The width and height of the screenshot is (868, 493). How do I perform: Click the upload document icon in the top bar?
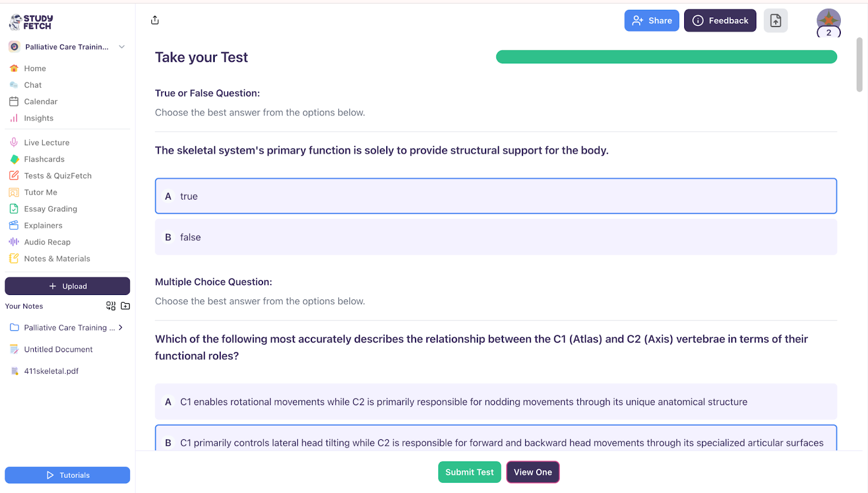pyautogui.click(x=775, y=20)
